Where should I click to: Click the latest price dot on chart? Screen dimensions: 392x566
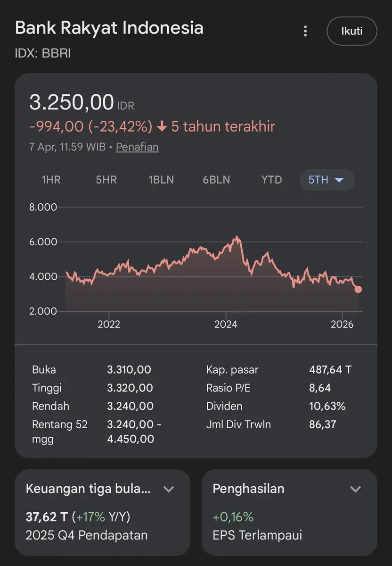[358, 289]
